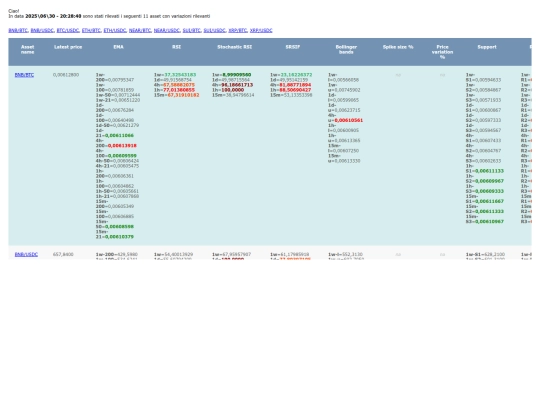The width and height of the screenshot is (540, 405).
Task: Open the XRP/USDC asset link
Action: 261,30
